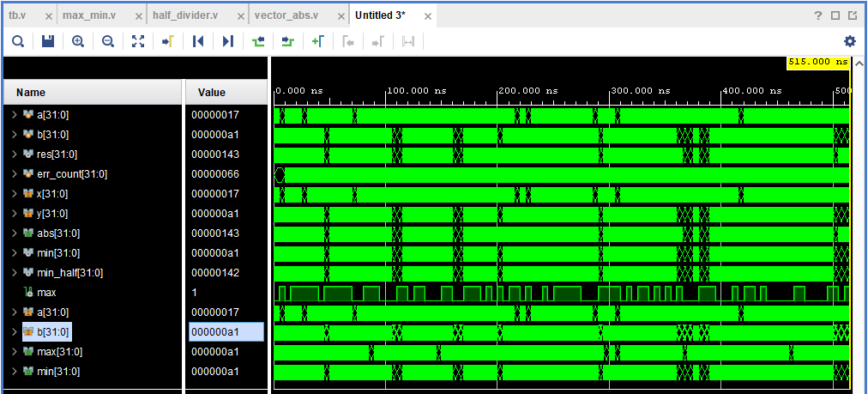The width and height of the screenshot is (868, 394).
Task: Expand the err_count[31:0] signal
Action: point(14,174)
